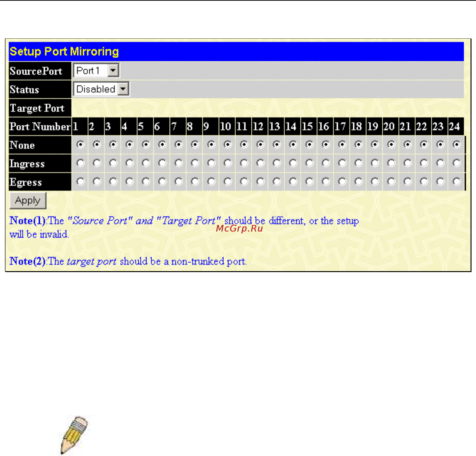476x456 pixels.
Task: Select Egress radio for port 23
Action: pyautogui.click(x=440, y=182)
